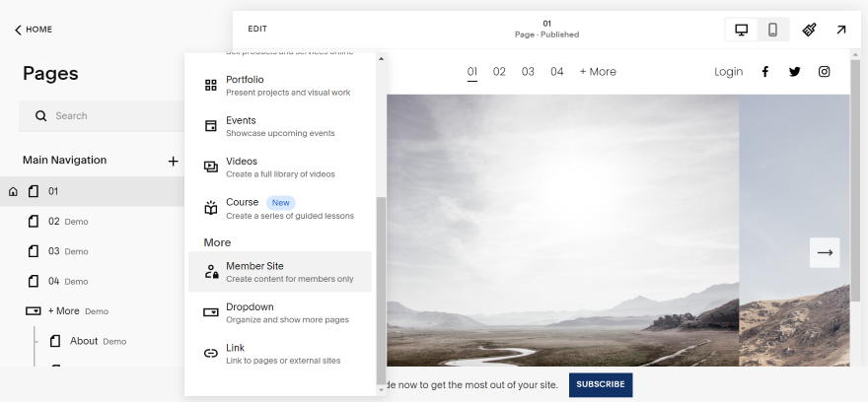Open 04 in the site navigation

point(557,71)
